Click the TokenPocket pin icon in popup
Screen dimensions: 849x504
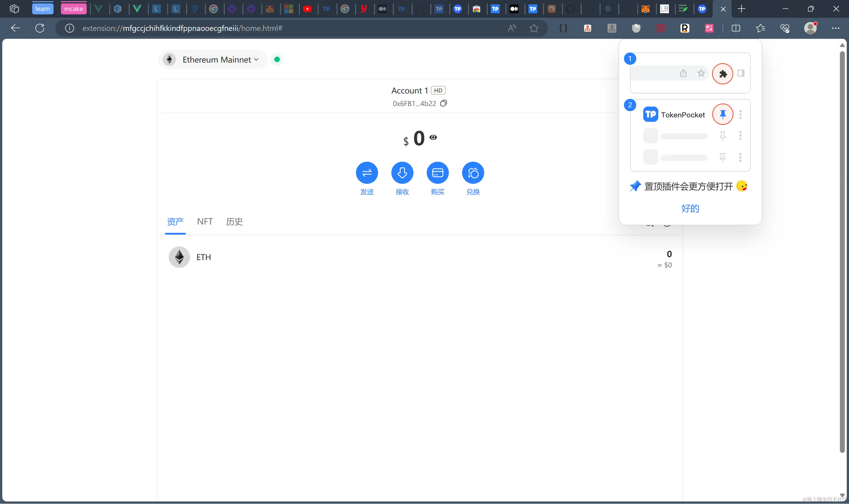723,114
